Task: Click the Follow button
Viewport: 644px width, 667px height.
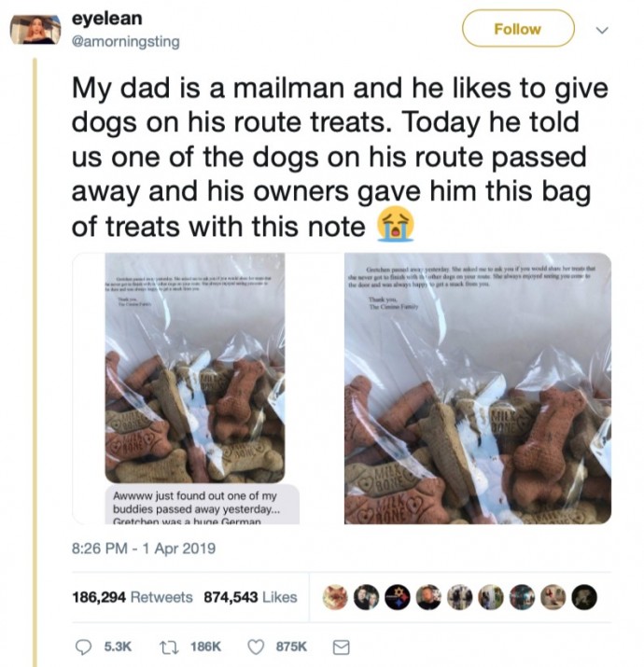Action: [x=518, y=29]
